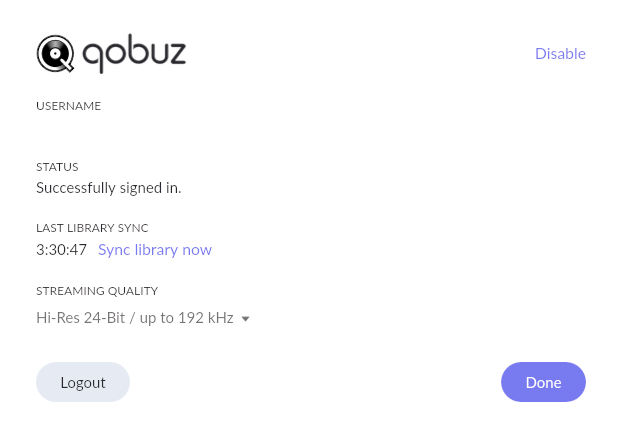Click the word 'Logout' inside gray button

83,383
